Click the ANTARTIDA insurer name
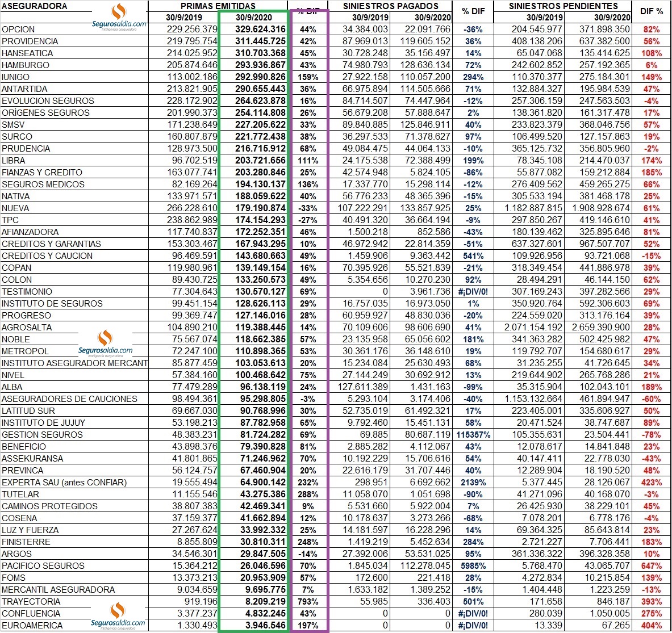This screenshot has width=672, height=633. [25, 89]
